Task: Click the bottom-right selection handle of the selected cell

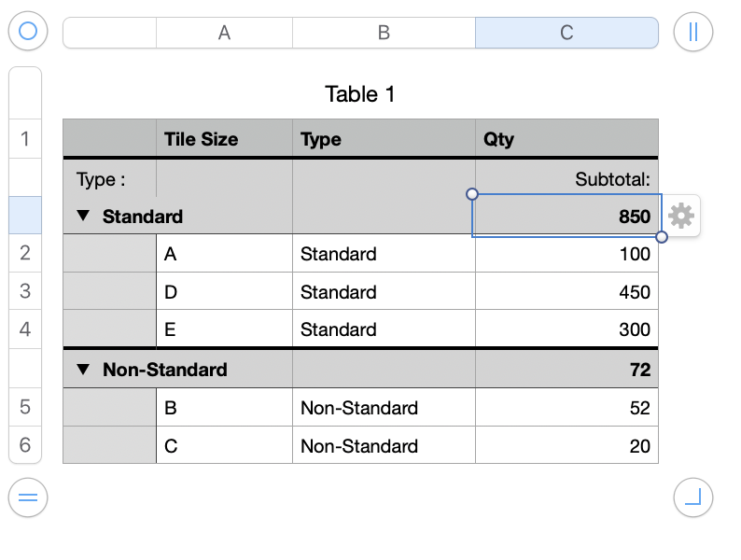Action: 662,237
